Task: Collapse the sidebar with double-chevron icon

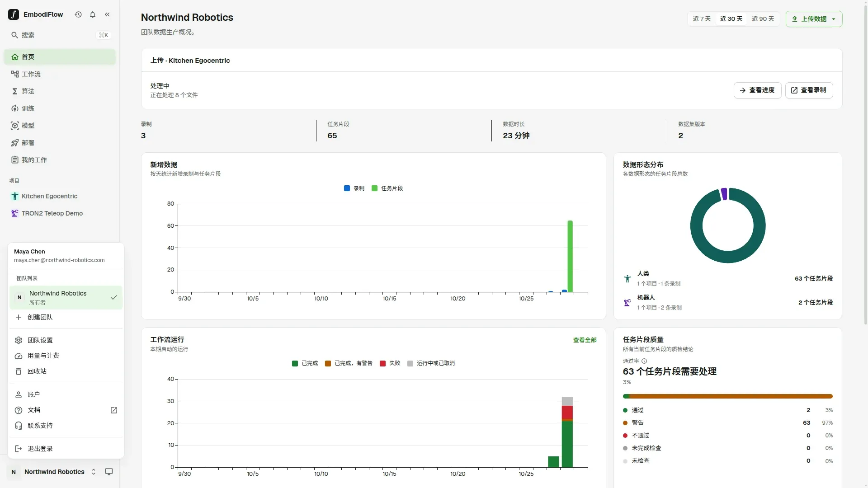Action: point(107,14)
